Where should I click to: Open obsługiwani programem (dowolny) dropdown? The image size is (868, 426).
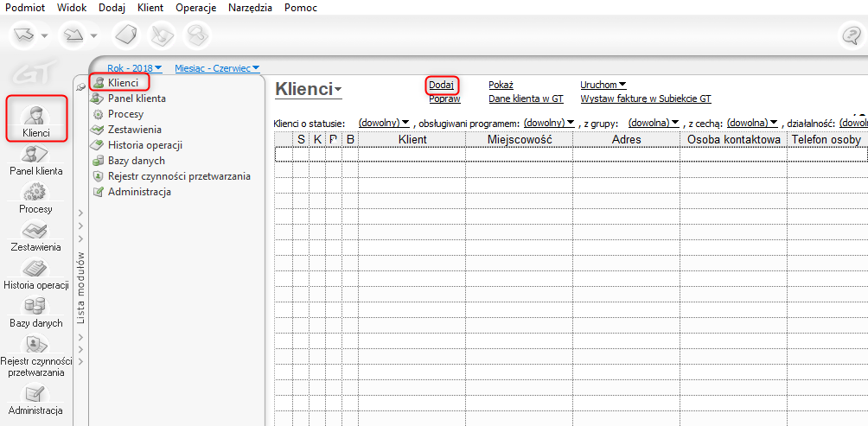click(549, 122)
